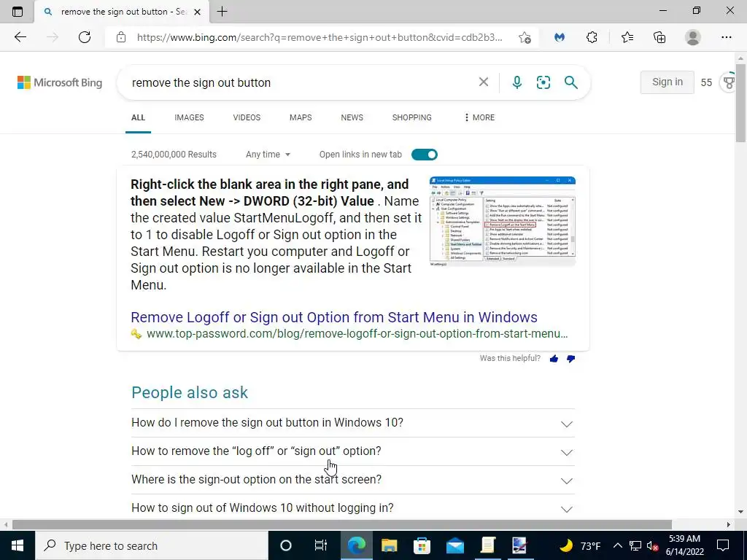This screenshot has height=560, width=747.
Task: Open a new browser tab
Action: (222, 12)
